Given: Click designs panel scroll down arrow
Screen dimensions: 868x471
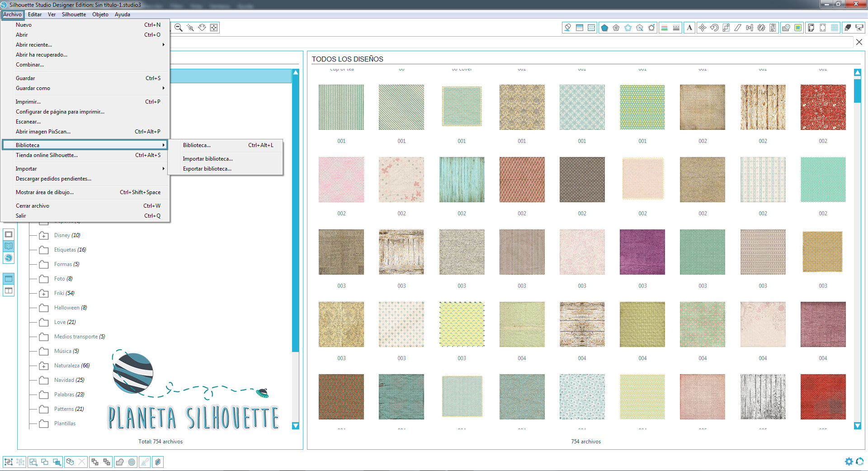Looking at the screenshot, I should click(x=857, y=426).
